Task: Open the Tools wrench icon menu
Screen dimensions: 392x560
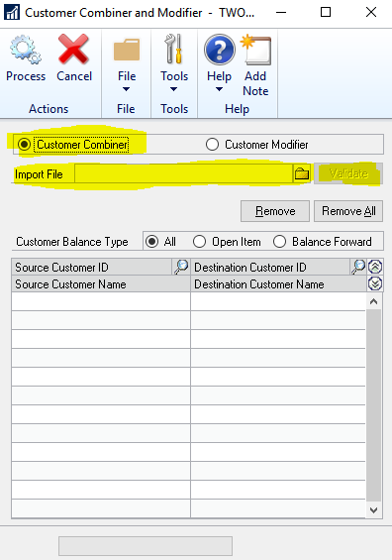Action: point(173,49)
